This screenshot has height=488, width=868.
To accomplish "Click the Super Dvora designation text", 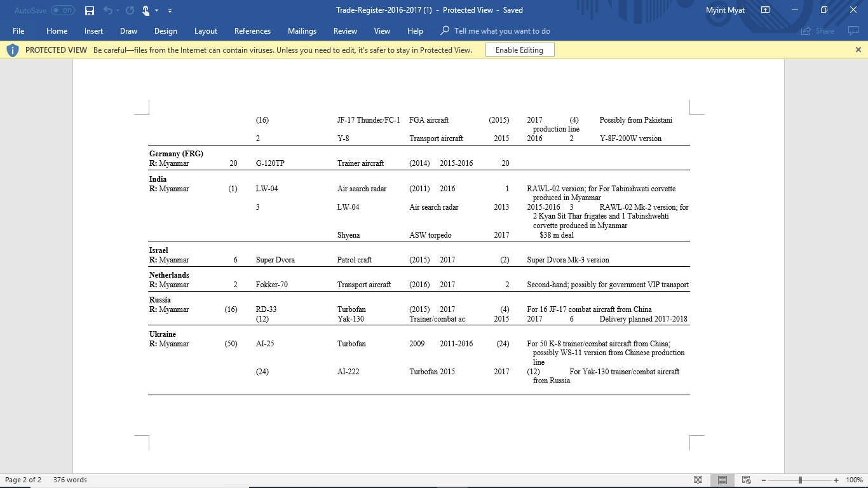I will coord(275,260).
